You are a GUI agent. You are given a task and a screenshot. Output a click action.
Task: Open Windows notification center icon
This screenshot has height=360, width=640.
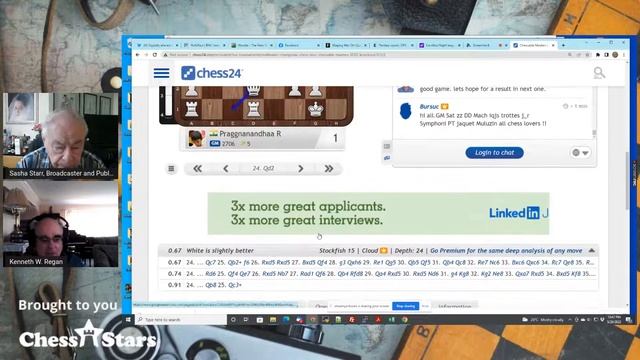[628, 320]
